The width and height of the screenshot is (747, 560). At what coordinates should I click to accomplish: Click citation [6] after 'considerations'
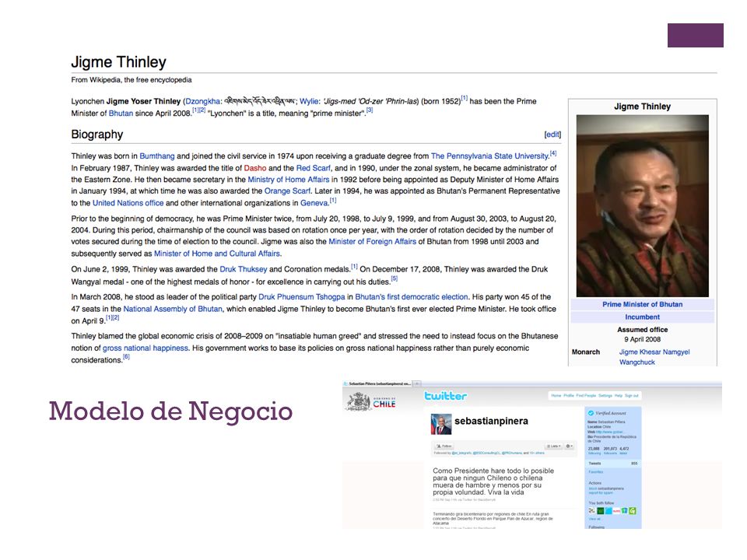tap(126, 357)
